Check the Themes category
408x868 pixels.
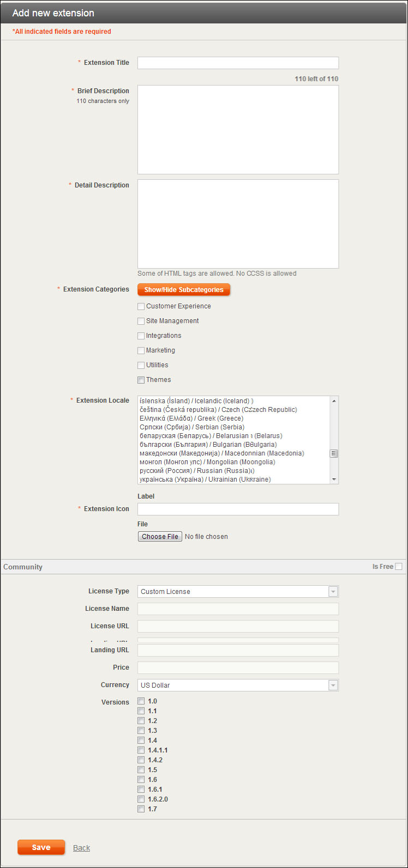141,380
